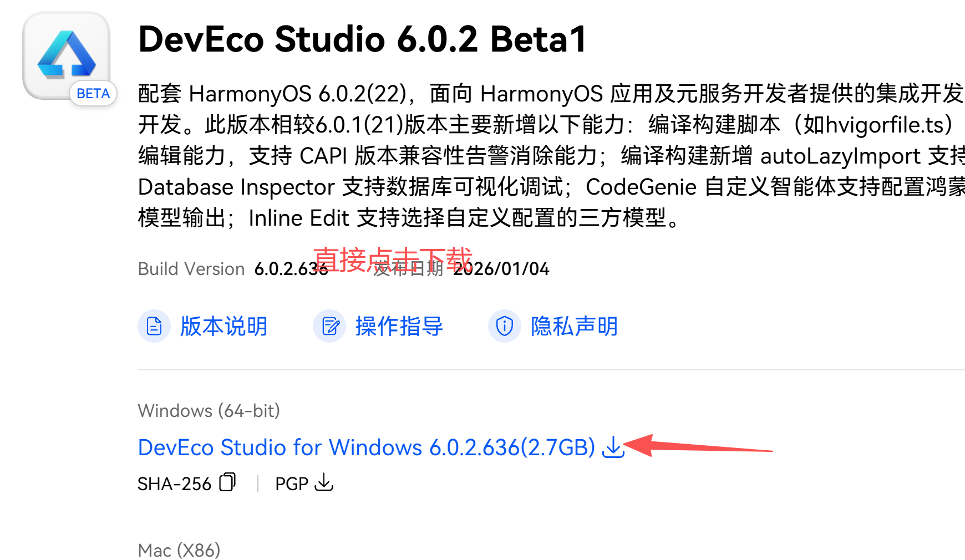Click the SHA-256 label text
Viewport: 965px width, 560px height.
tap(174, 484)
